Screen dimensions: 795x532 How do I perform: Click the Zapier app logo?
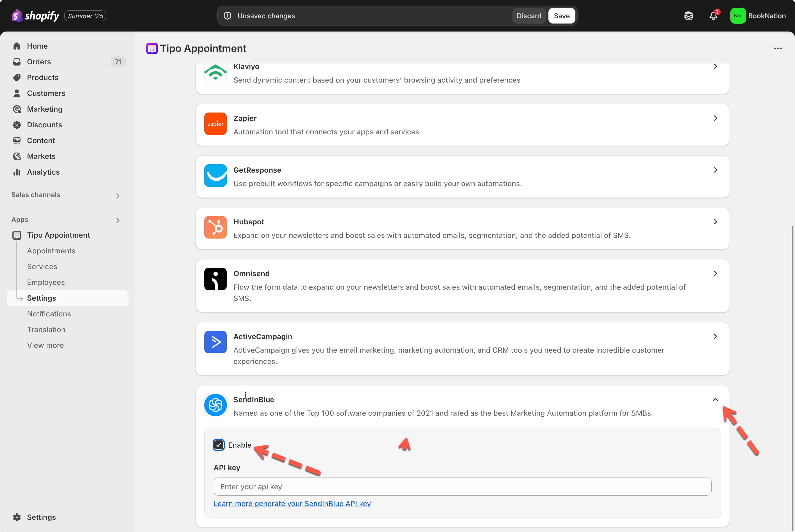pos(215,124)
